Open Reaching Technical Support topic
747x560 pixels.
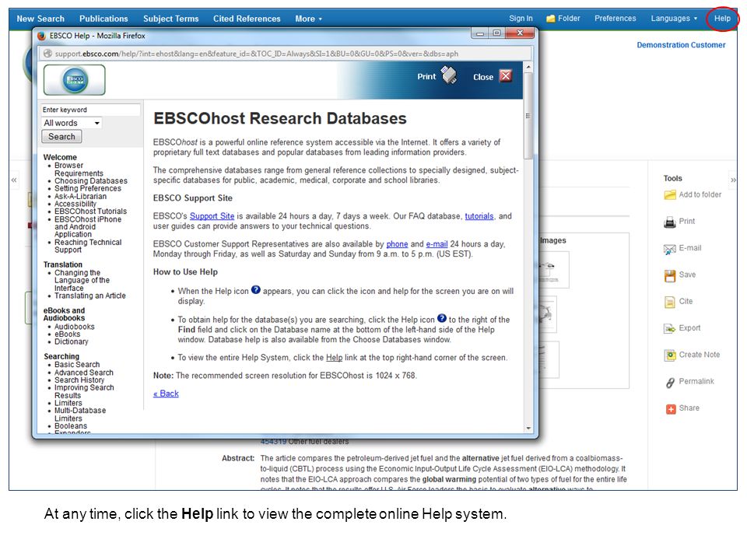pos(88,247)
